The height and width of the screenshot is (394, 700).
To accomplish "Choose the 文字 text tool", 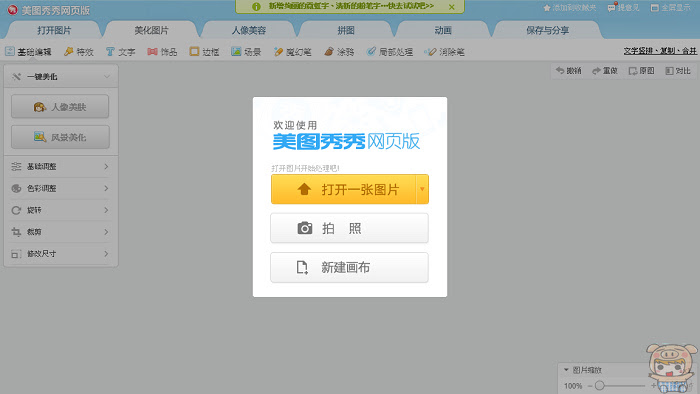I will [121, 52].
